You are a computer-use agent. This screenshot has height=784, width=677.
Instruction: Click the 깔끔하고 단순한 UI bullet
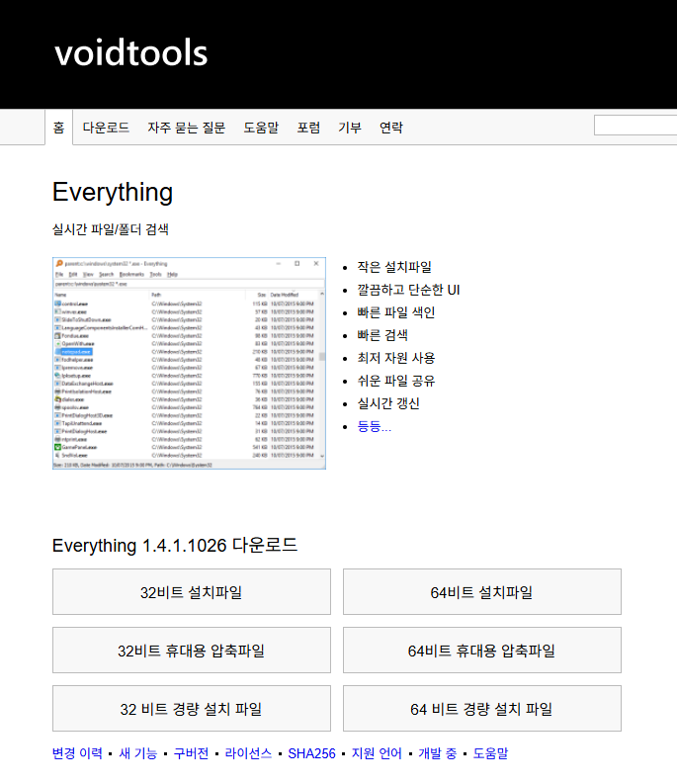click(x=408, y=290)
